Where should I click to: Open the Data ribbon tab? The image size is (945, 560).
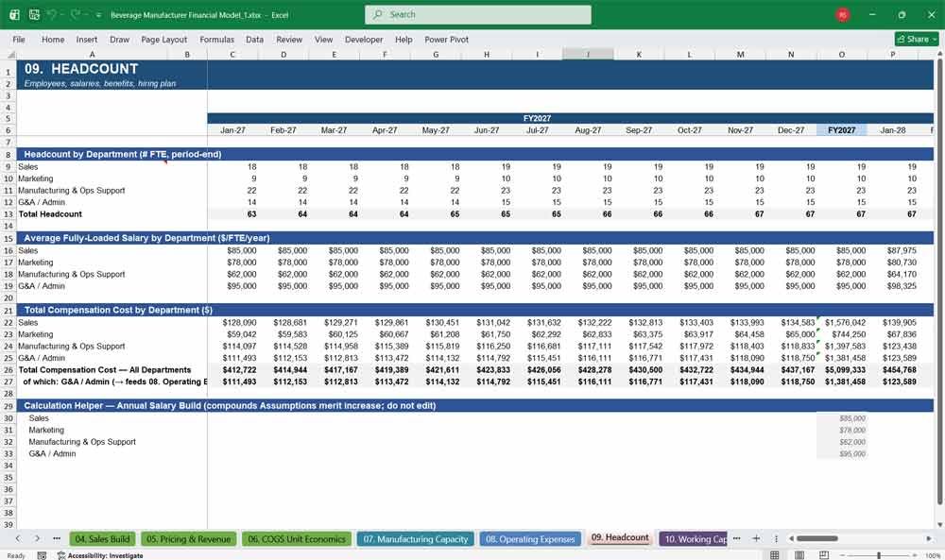[254, 39]
